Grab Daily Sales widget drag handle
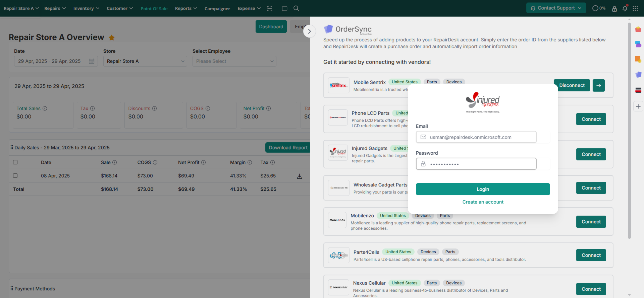The image size is (644, 298). tap(12, 147)
